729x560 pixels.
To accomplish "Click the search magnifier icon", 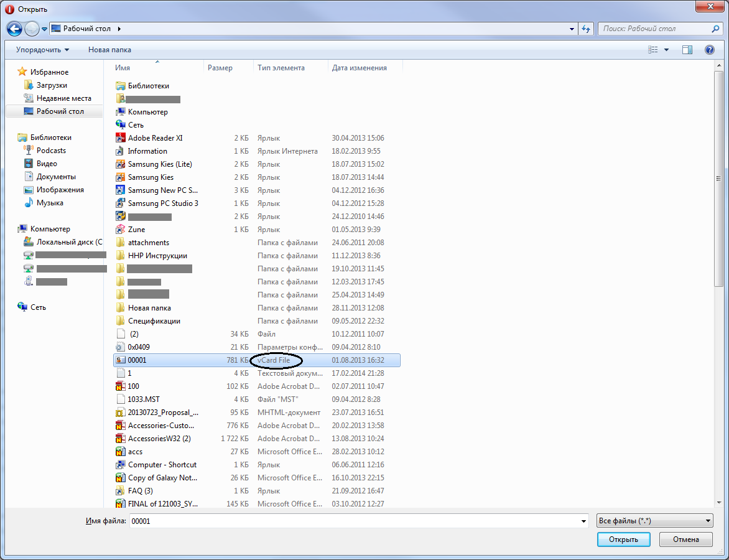I will click(715, 29).
